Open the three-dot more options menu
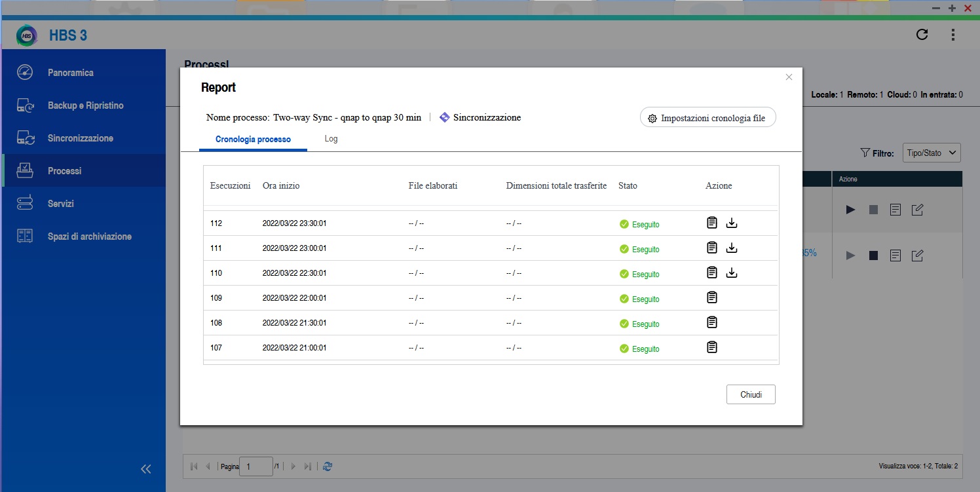This screenshot has width=980, height=492. pos(952,35)
